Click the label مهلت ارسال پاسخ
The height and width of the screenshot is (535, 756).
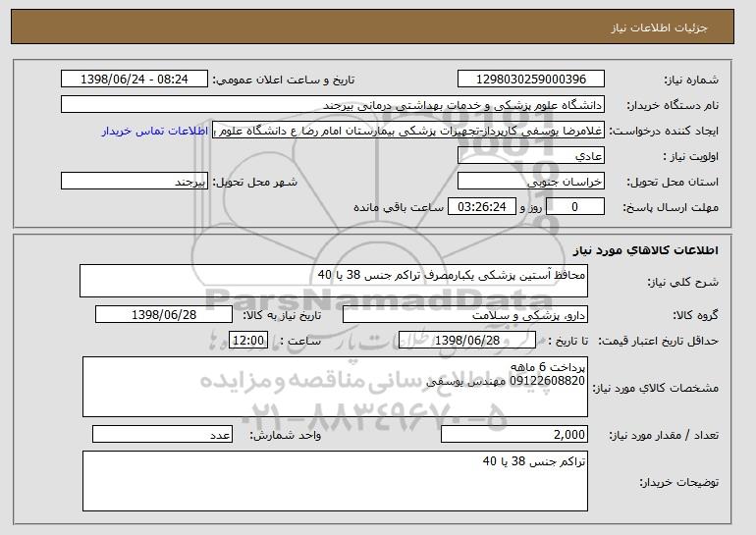click(x=671, y=208)
